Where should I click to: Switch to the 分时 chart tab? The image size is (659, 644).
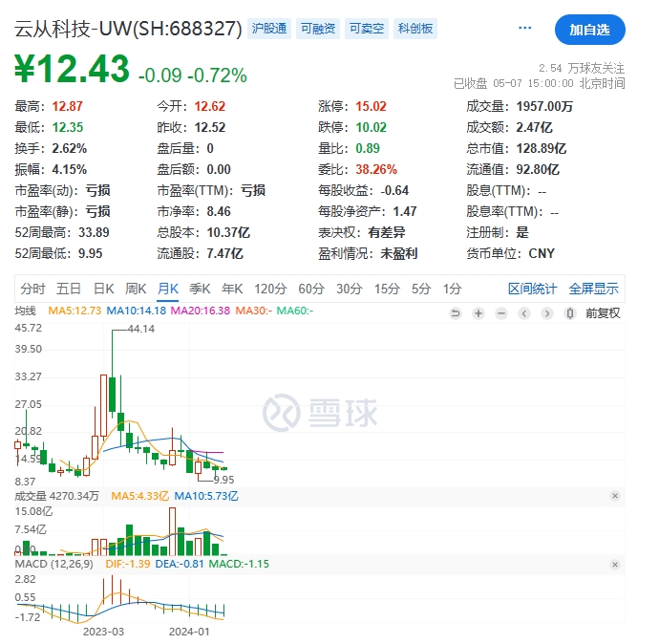32,289
